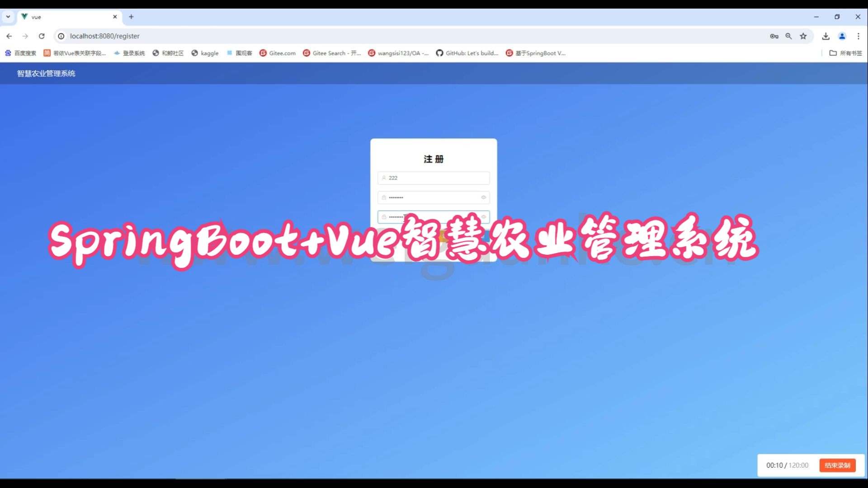Image resolution: width=868 pixels, height=488 pixels.
Task: Open the tab search dropdown arrow
Action: pyautogui.click(x=8, y=17)
